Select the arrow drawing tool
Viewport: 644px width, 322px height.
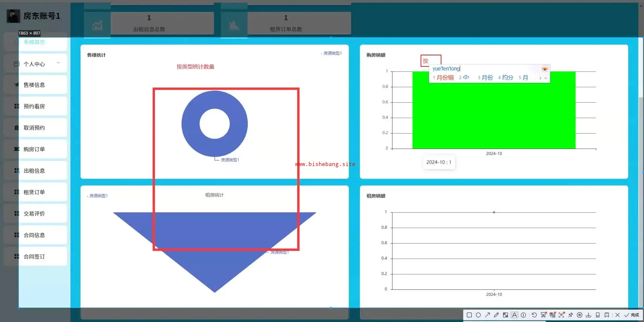[x=487, y=315]
